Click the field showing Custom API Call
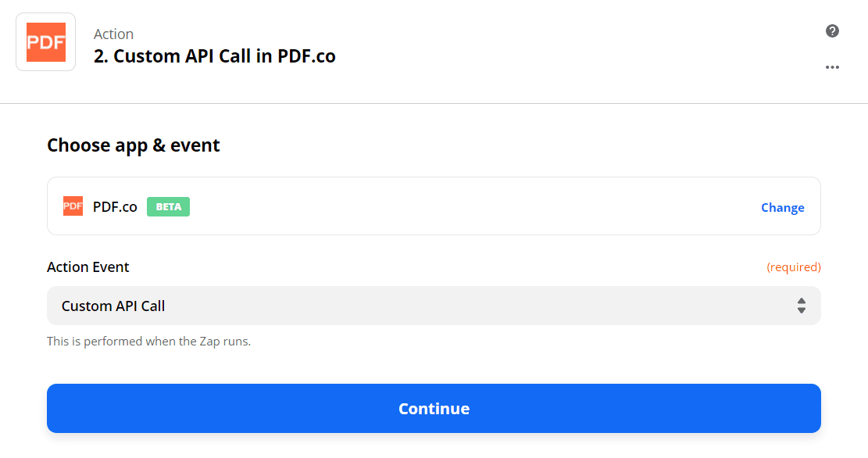 tap(434, 306)
